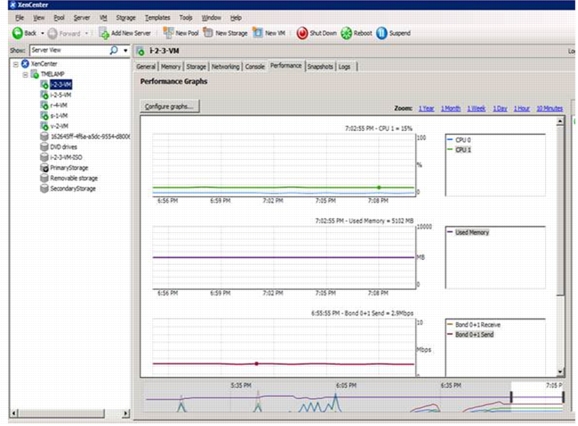
Task: Open the Back history dropdown arrow
Action: click(x=42, y=34)
